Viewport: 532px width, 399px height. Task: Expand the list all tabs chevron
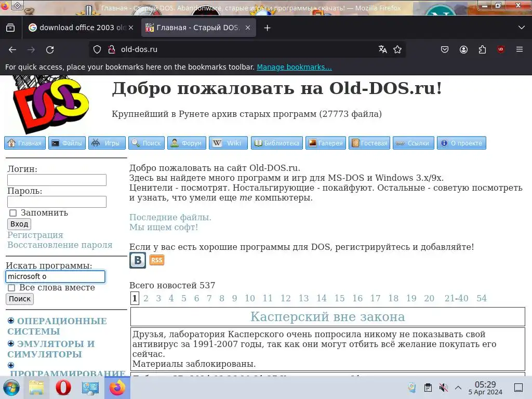(522, 28)
